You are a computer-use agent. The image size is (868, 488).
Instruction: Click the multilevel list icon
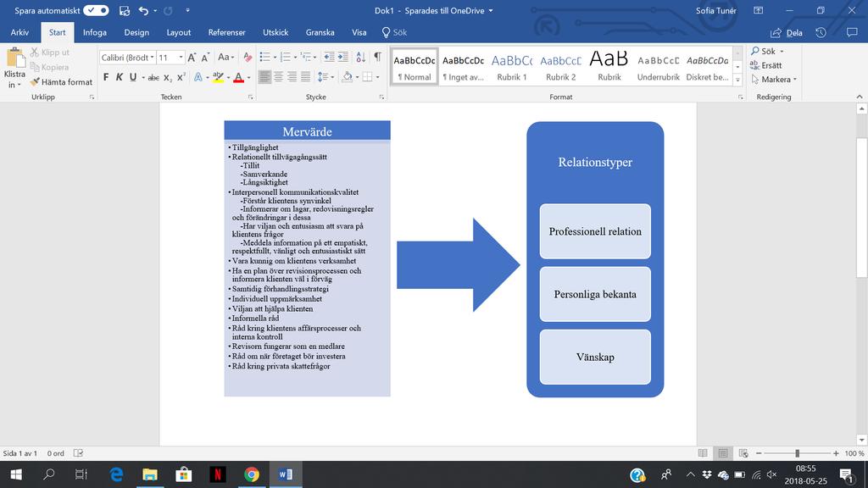[305, 58]
